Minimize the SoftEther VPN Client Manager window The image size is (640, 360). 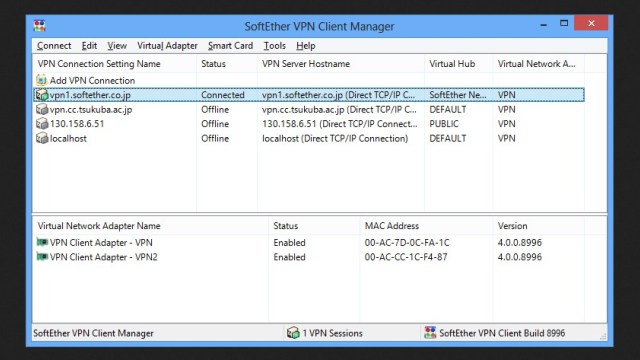coord(543,24)
